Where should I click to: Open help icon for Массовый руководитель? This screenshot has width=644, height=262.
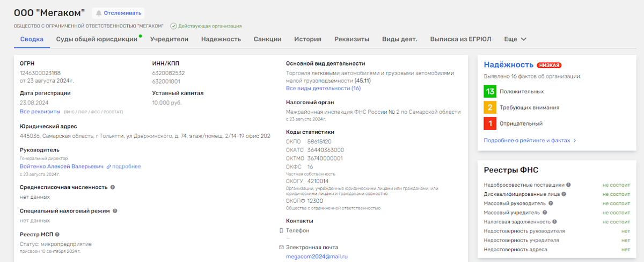[551, 203]
